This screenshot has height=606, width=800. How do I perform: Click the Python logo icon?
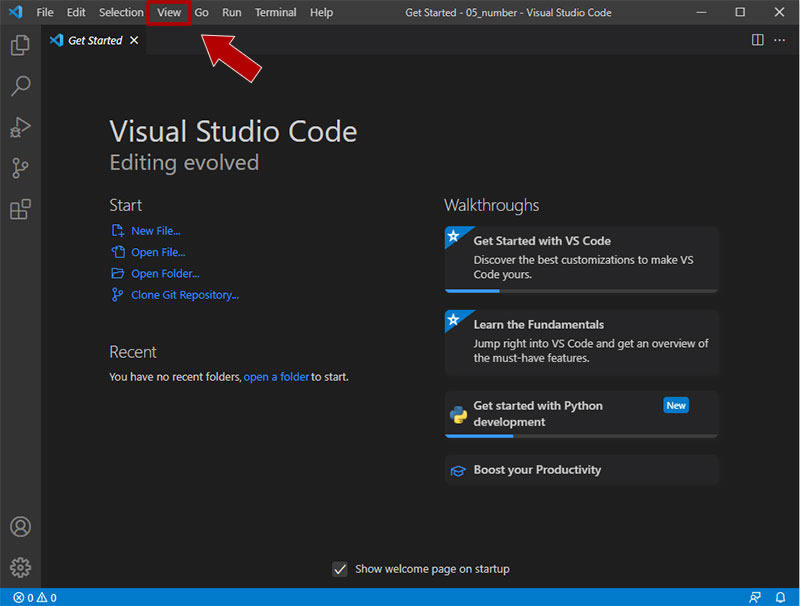click(x=458, y=415)
